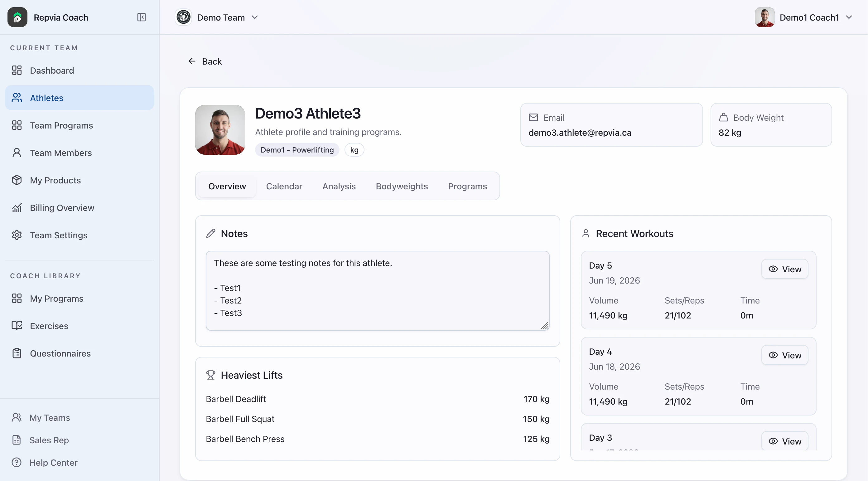Click the Billing Overview chart icon
The height and width of the screenshot is (481, 868).
(x=17, y=208)
